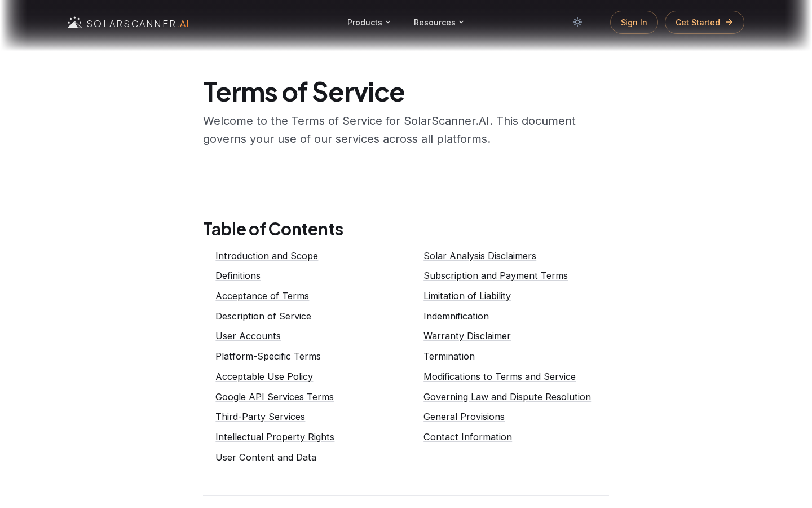Go to Intellectual Property Rights

275,437
